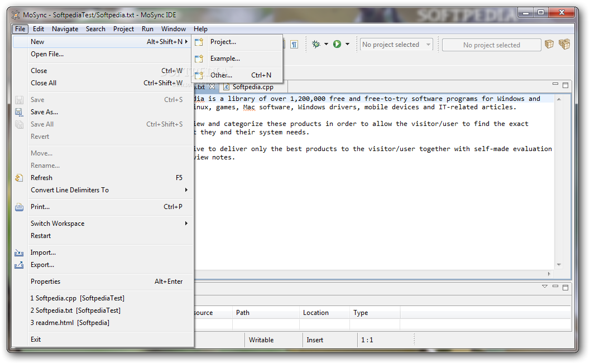Click the Project... icon in New submenu
Screen dimensions: 590x364
click(x=199, y=42)
